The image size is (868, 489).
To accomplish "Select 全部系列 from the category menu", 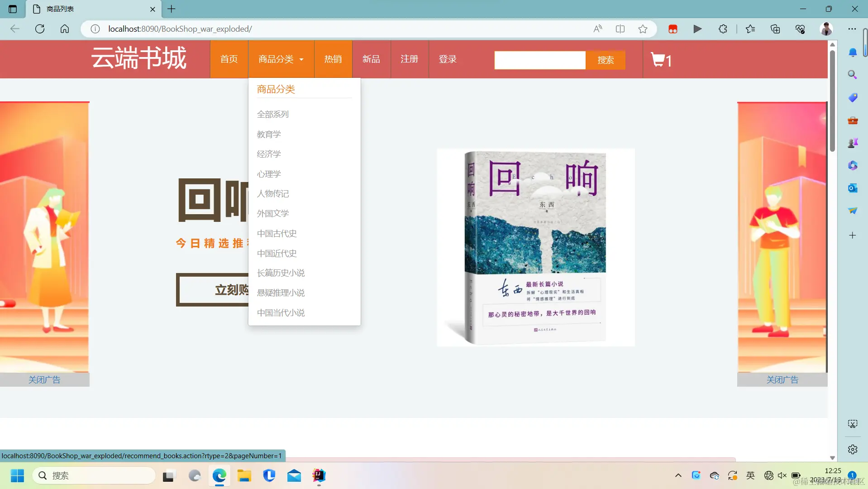I will click(x=273, y=115).
